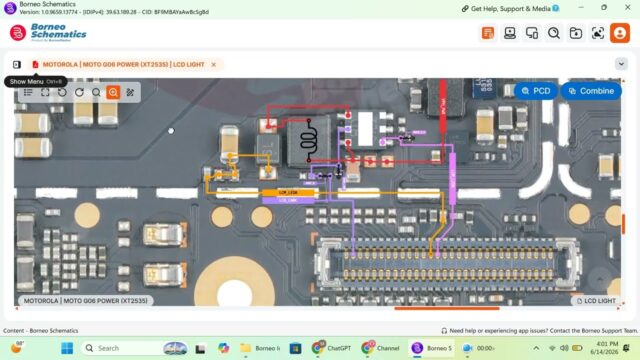This screenshot has width=640, height=360.
Task: Toggle the orange zoom-in magnifier tool
Action: coord(113,92)
